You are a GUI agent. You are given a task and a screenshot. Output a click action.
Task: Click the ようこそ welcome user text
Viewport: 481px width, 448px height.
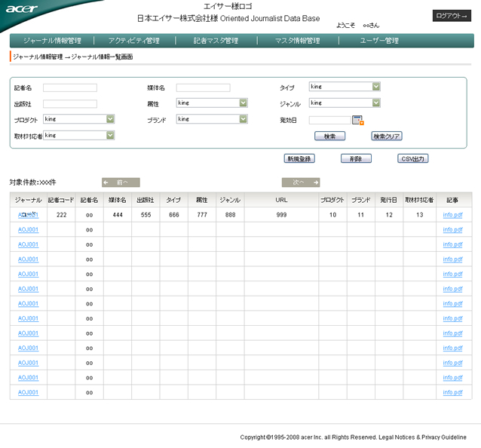click(x=357, y=25)
